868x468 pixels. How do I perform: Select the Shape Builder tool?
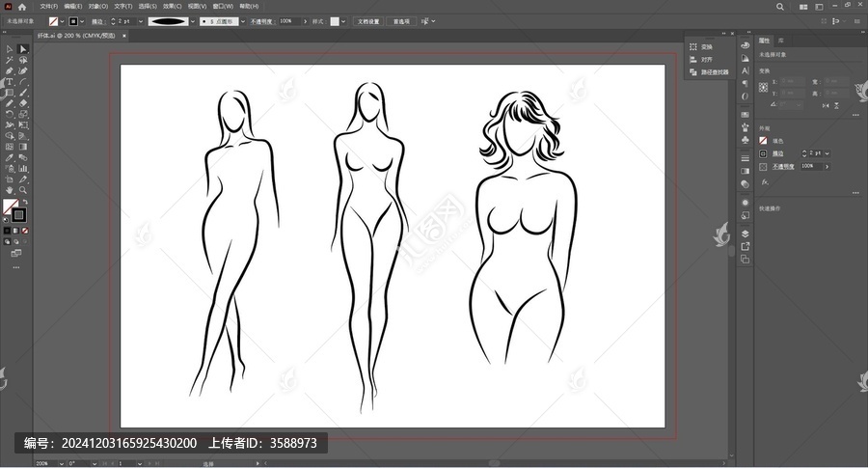tap(10, 136)
